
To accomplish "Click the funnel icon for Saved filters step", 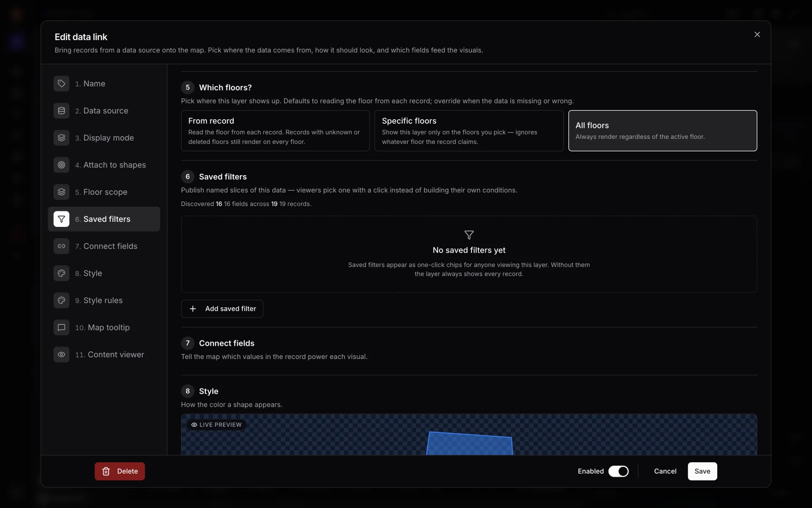I will [61, 219].
